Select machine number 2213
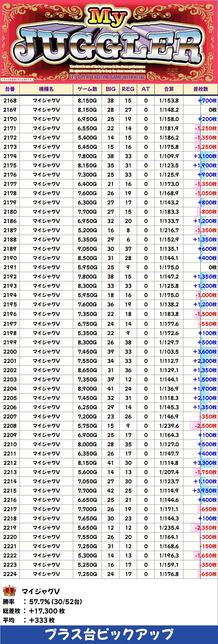 (10, 472)
